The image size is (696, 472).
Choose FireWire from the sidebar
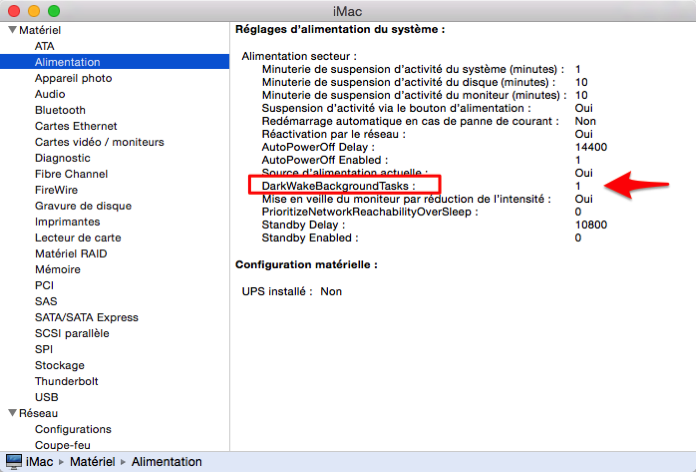click(x=57, y=190)
